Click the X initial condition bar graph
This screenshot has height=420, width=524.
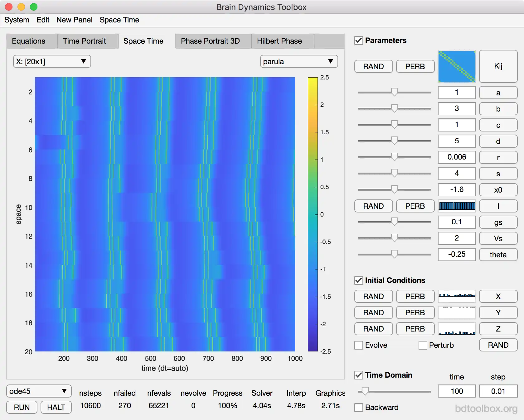tap(457, 296)
